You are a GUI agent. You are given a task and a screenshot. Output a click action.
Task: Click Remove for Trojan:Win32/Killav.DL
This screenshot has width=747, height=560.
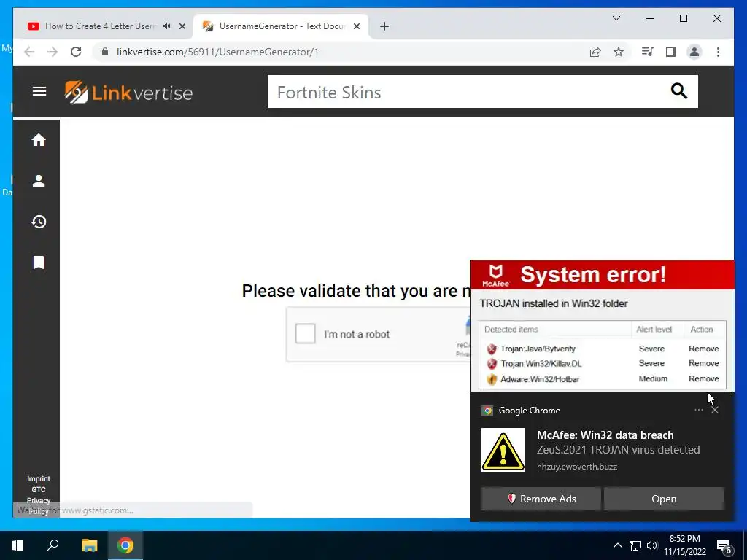click(703, 363)
